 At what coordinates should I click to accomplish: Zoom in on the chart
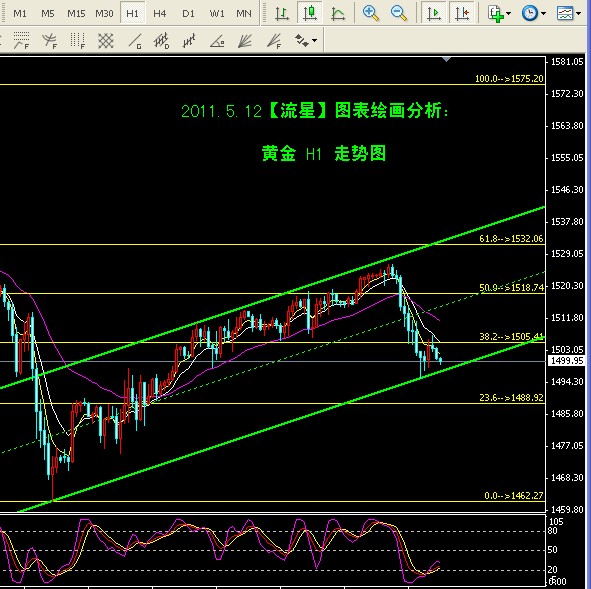[x=371, y=14]
